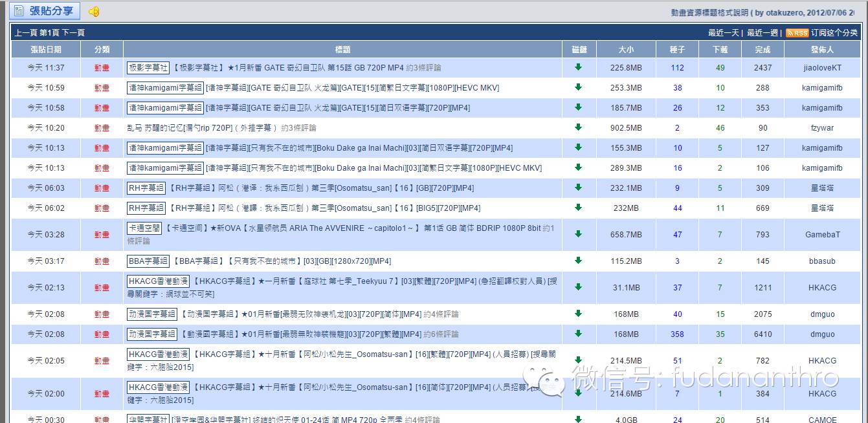
Task: Open uploader GamebaT profile
Action: (x=822, y=234)
